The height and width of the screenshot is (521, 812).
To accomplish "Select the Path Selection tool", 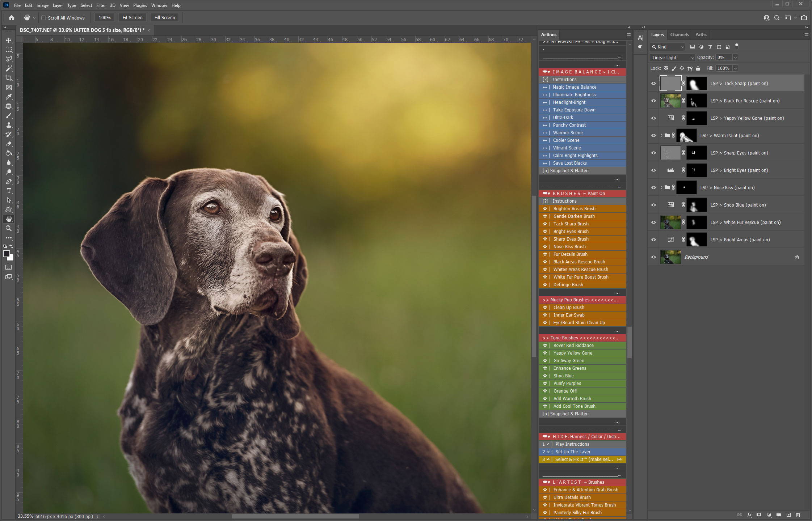I will pos(9,200).
